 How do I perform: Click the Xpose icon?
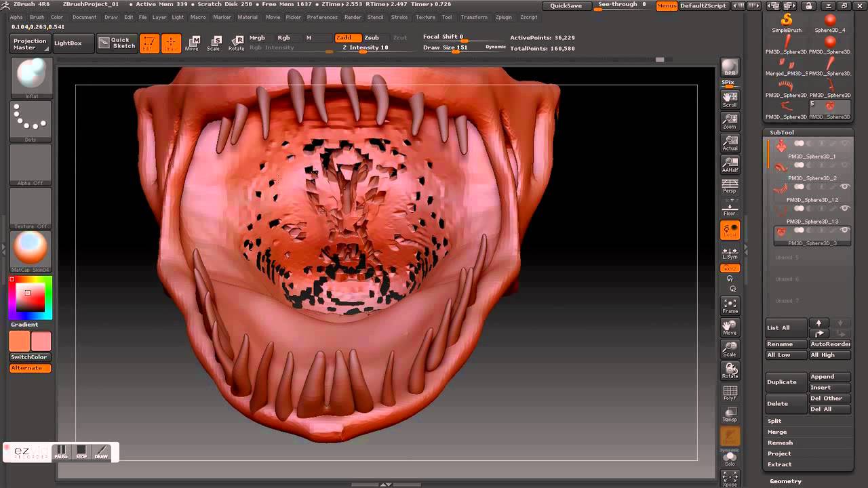pos(730,479)
